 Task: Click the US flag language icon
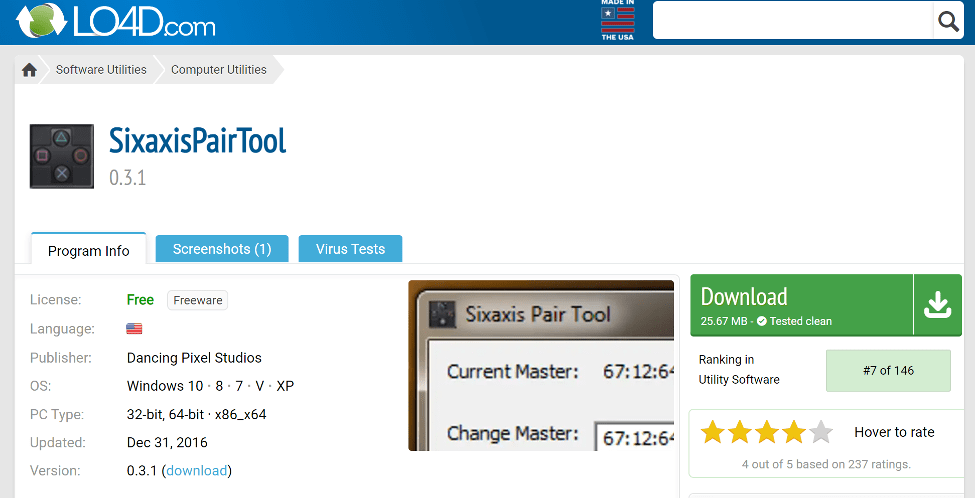134,329
